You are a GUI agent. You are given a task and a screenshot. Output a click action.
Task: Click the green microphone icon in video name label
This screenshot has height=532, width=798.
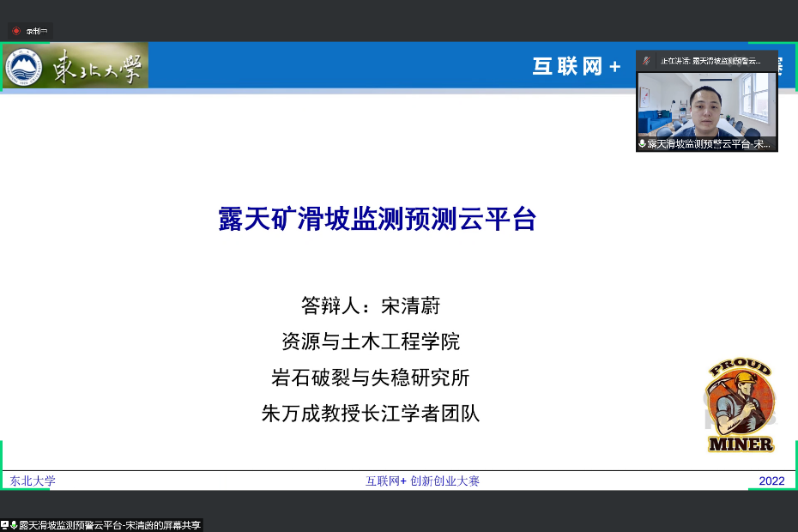[x=642, y=144]
